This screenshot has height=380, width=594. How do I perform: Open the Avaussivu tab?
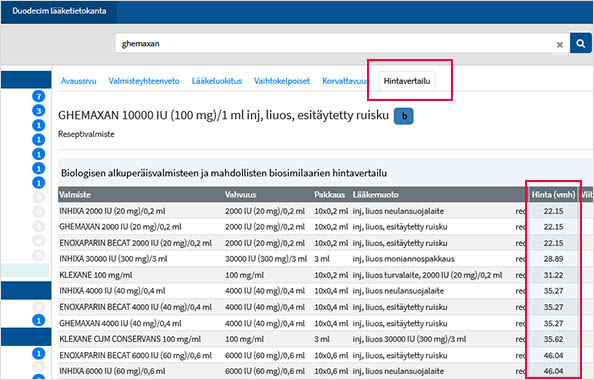pos(78,81)
